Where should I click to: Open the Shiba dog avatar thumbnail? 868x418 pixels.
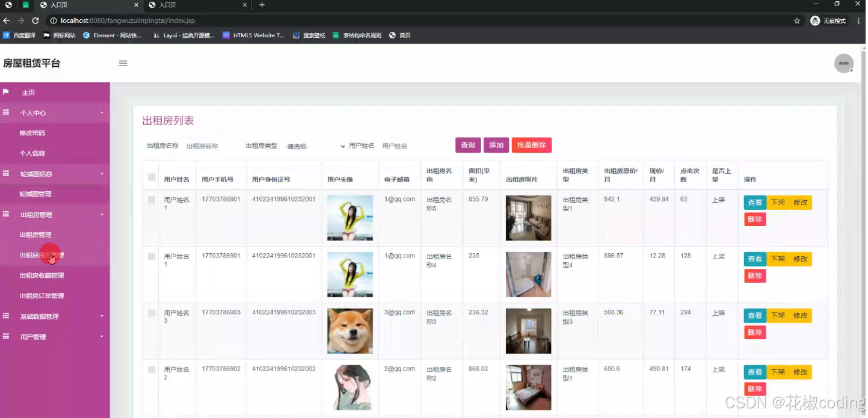[350, 331]
